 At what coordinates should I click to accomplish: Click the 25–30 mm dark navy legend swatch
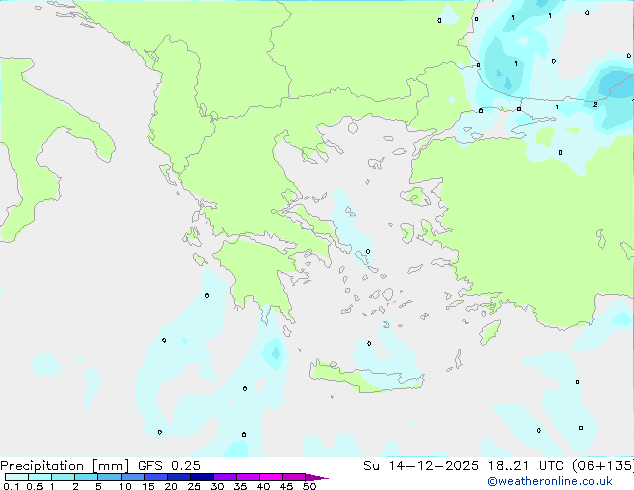(x=202, y=477)
